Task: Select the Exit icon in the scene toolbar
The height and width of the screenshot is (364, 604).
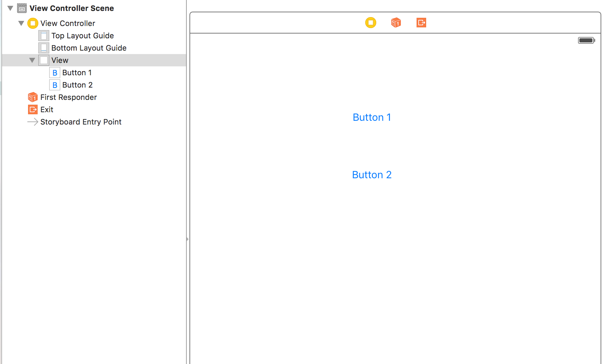Action: [421, 23]
